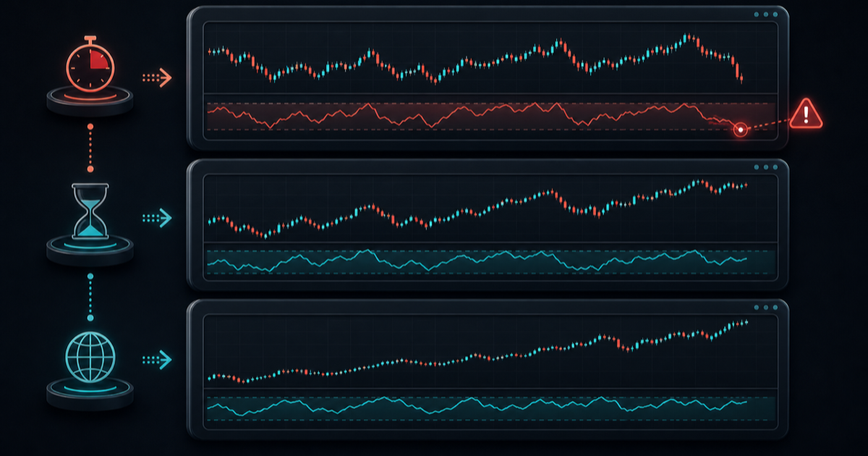This screenshot has height=456, width=868.
Task: Click the red oscillator line in the top panel
Action: pyautogui.click(x=474, y=115)
